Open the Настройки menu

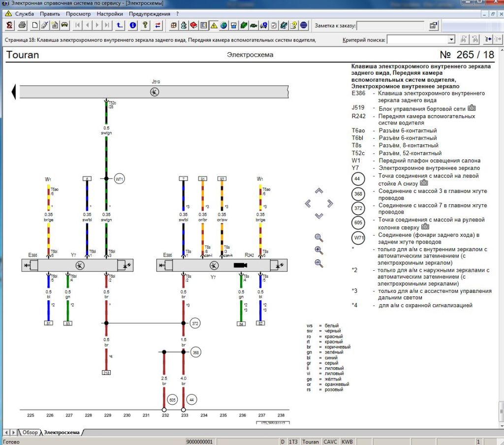(110, 14)
